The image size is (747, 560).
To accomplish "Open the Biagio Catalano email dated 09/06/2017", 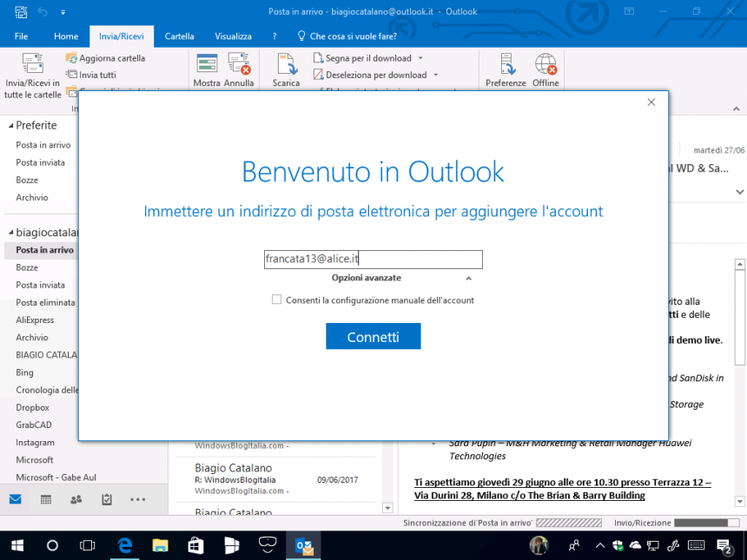I will tap(276, 479).
